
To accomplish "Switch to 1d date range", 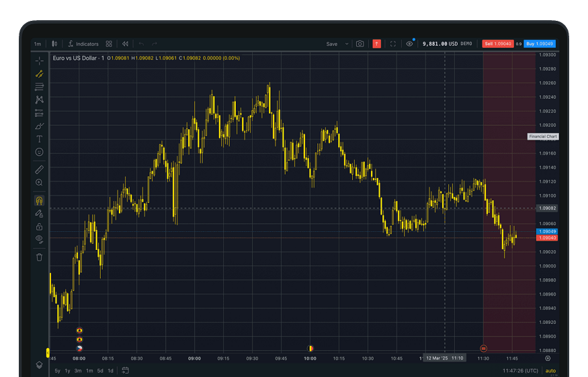I will coord(111,371).
